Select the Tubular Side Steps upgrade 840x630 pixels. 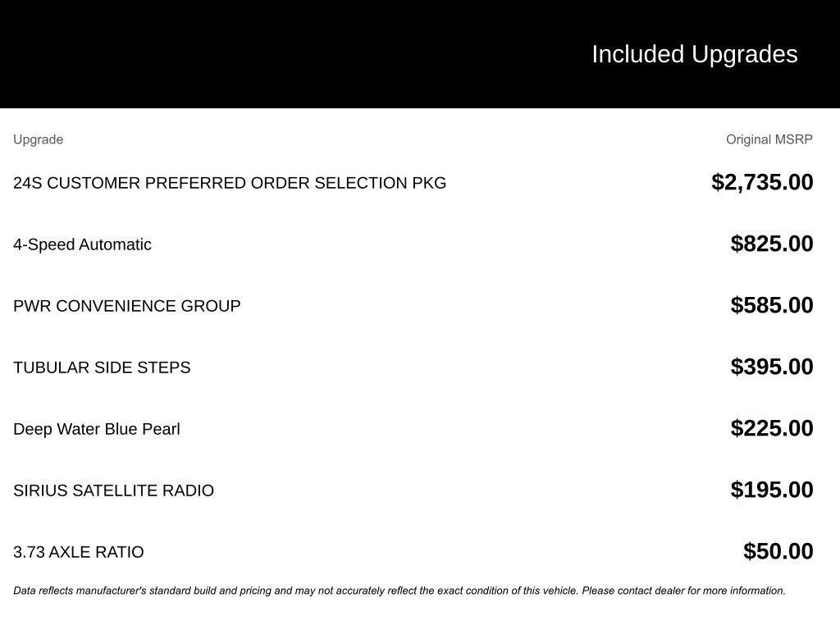(x=102, y=367)
